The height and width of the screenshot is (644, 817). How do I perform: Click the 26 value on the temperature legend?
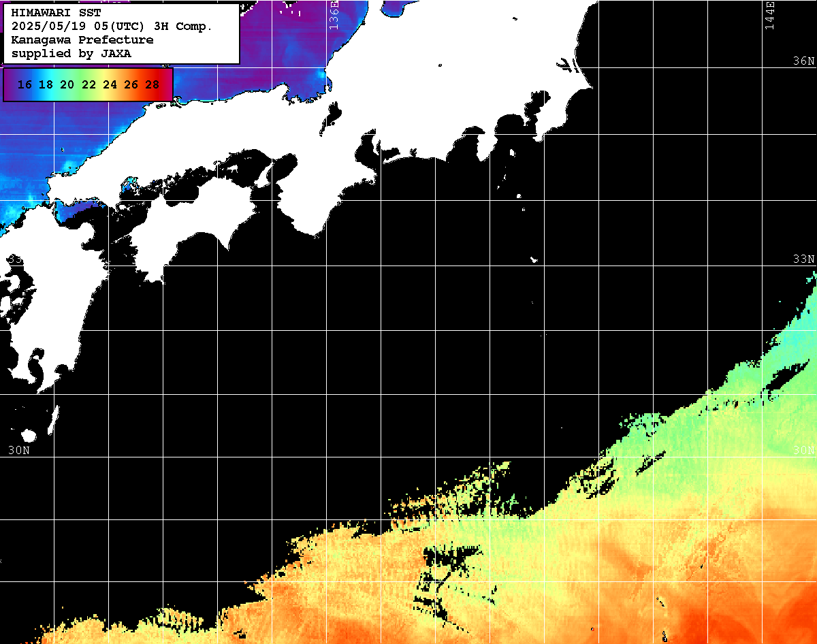pyautogui.click(x=131, y=85)
